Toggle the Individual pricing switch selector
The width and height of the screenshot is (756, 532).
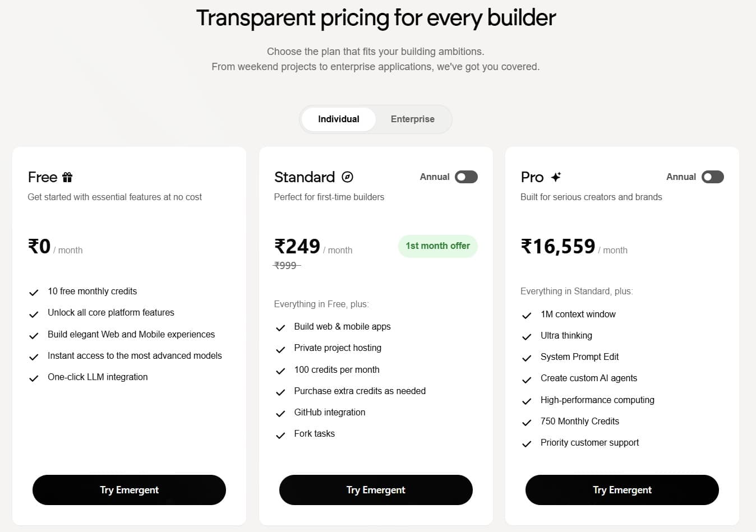(376, 119)
